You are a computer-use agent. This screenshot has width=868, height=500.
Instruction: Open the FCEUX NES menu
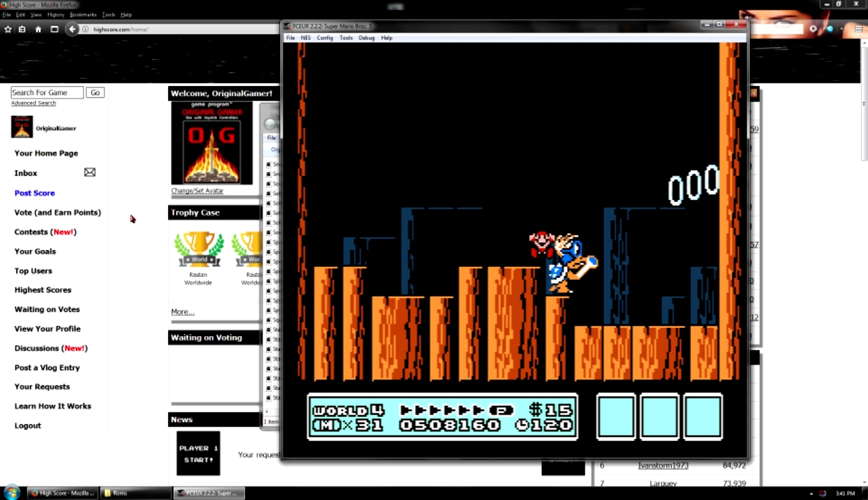(x=306, y=38)
